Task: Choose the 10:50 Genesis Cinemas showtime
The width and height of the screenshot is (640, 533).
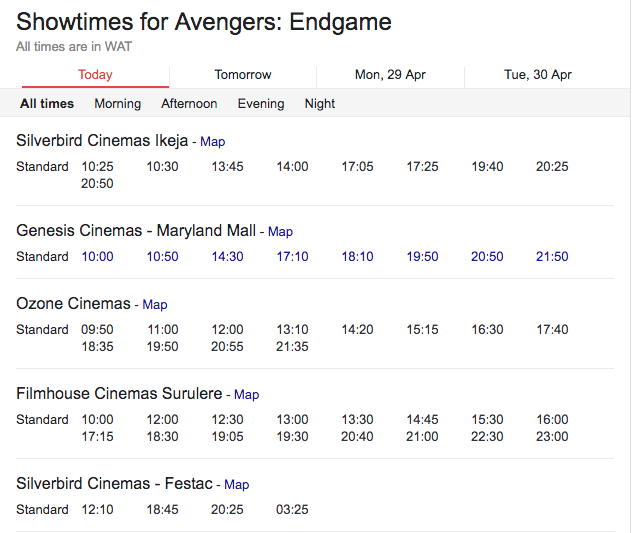Action: coord(162,257)
